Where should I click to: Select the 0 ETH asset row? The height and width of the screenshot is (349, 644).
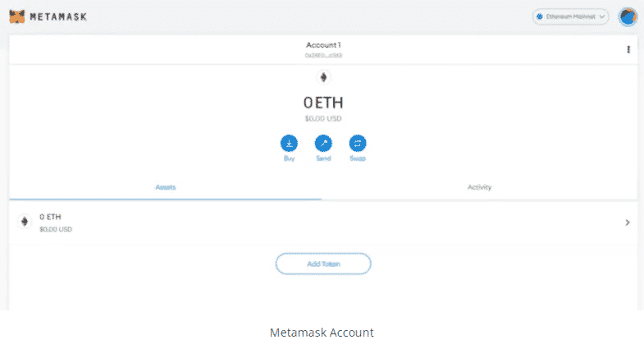323,223
